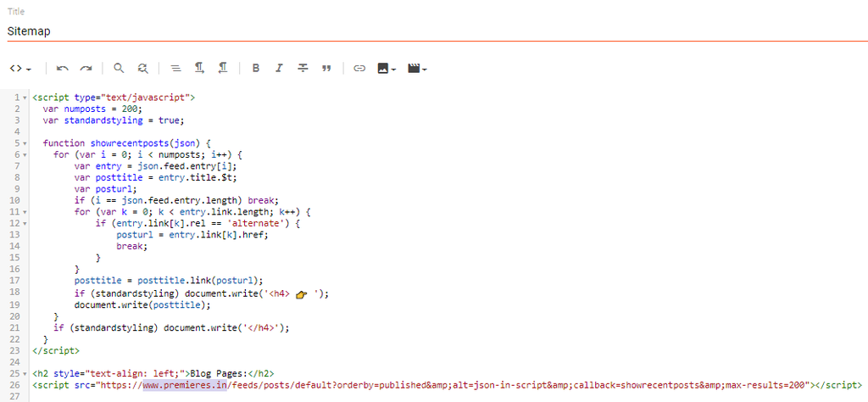Click line number 27 in the gutter
This screenshot has height=402, width=868.
pos(14,396)
